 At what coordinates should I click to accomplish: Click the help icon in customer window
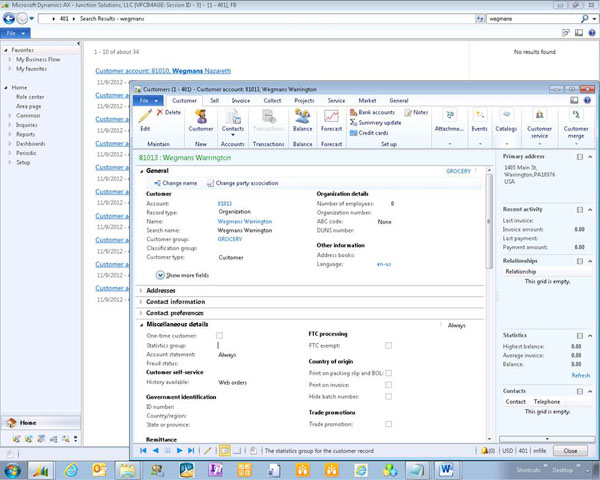(587, 100)
